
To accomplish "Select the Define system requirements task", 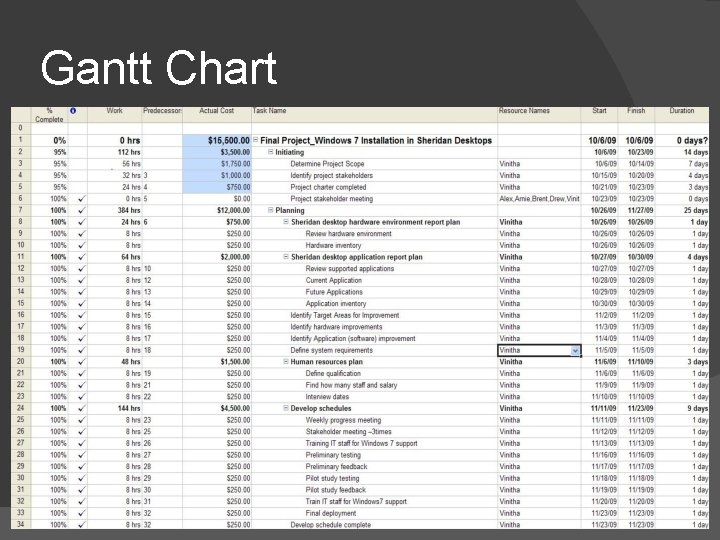I will coord(332,350).
